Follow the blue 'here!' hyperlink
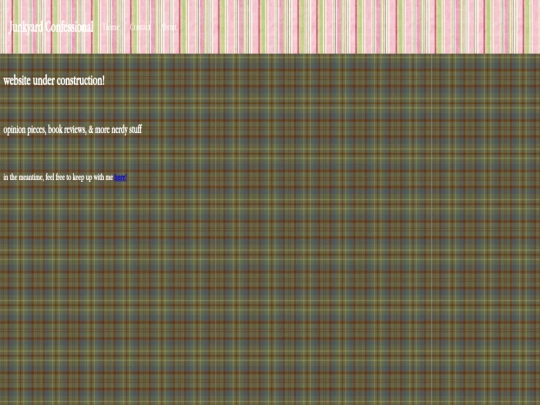 coord(121,177)
